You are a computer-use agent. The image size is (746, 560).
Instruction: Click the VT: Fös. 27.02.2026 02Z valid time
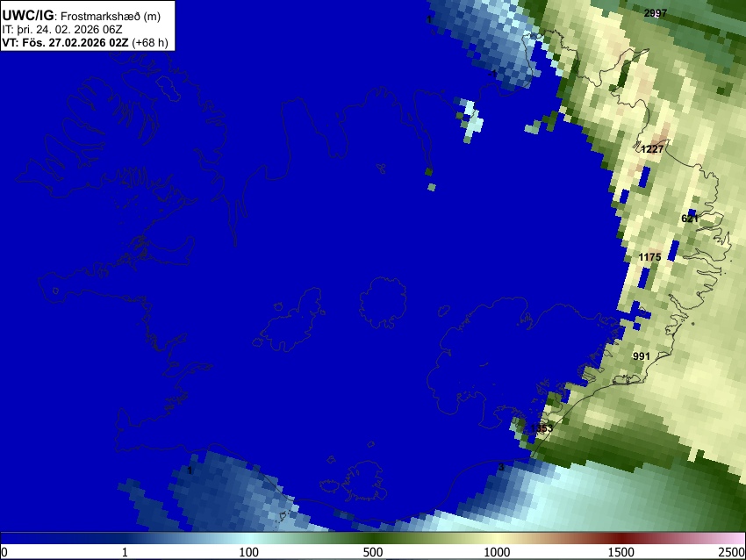click(x=65, y=42)
